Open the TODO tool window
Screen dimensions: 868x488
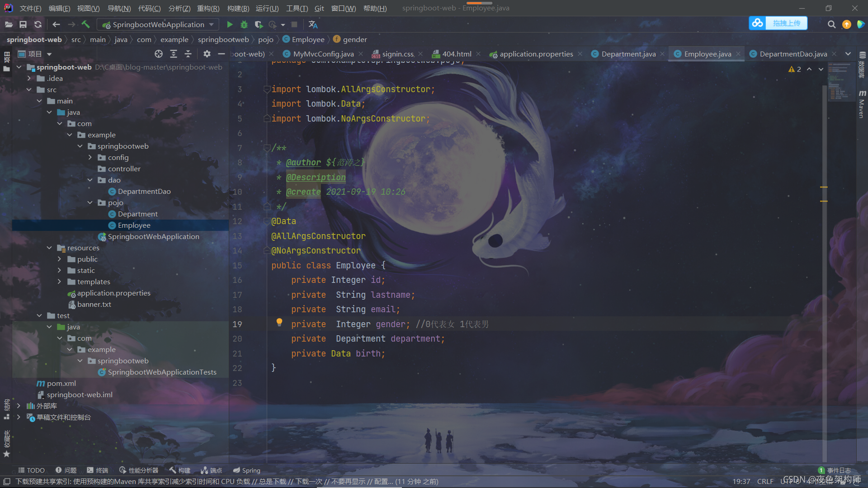(31, 470)
